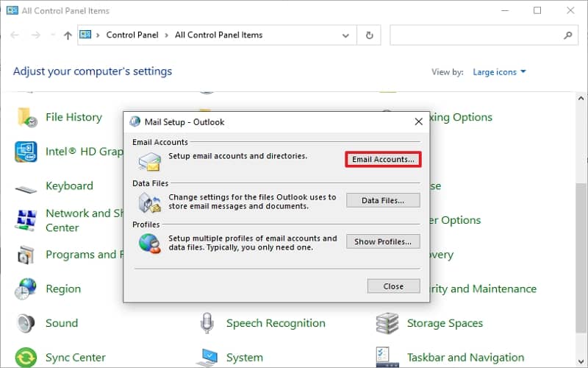Open the Security and Maintenance link
Image resolution: width=588 pixels, height=368 pixels.
[x=484, y=289]
